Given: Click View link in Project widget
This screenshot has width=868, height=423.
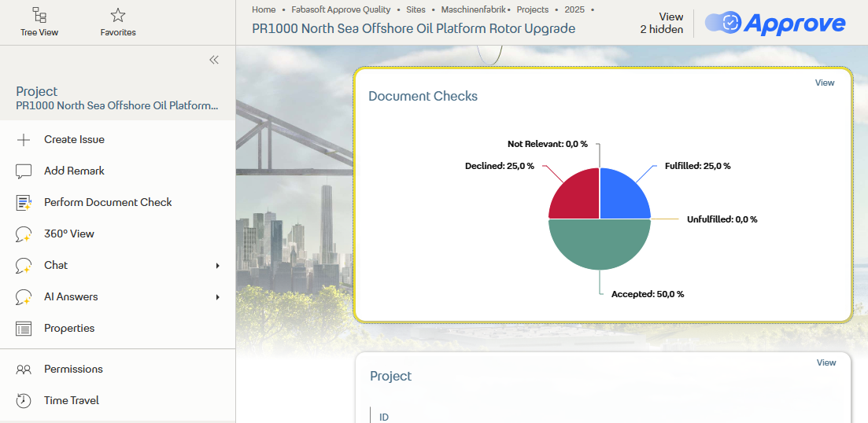Looking at the screenshot, I should coord(826,362).
